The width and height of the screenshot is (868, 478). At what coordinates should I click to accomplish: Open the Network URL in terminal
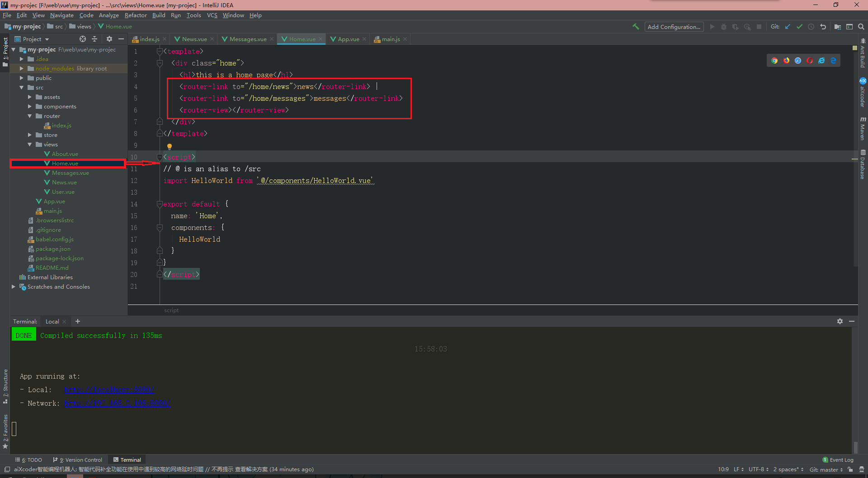[117, 403]
